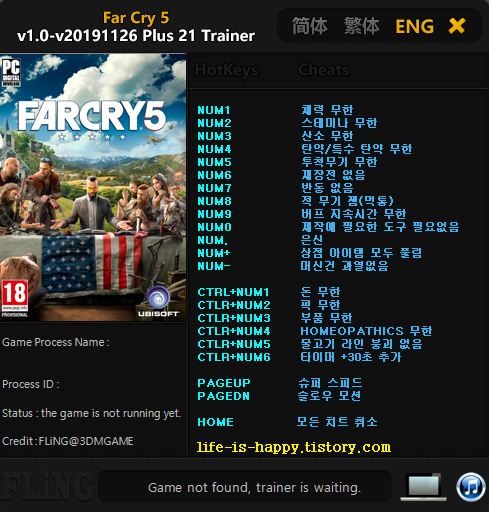This screenshot has width=489, height=512.
Task: Click the Game not found waiting message
Action: click(x=254, y=488)
